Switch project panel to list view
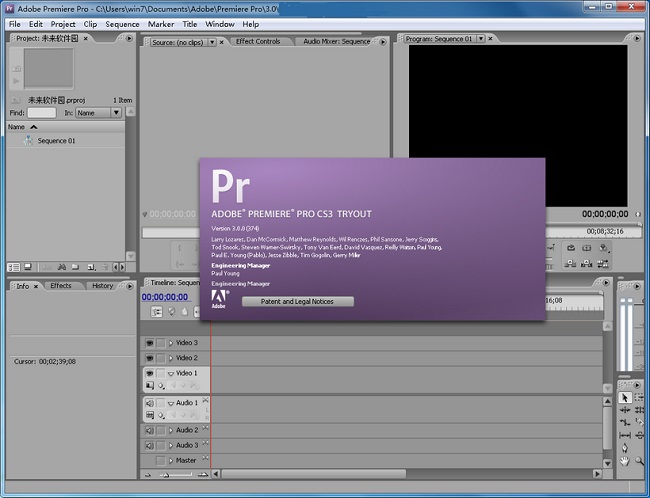The width and height of the screenshot is (650, 498). click(x=14, y=267)
